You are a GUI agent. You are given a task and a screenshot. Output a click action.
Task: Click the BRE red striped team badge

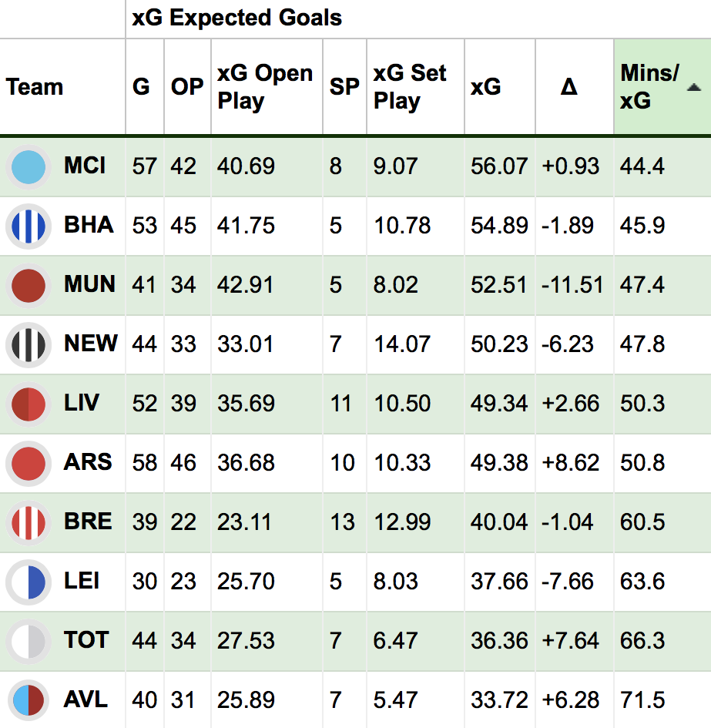(x=29, y=523)
